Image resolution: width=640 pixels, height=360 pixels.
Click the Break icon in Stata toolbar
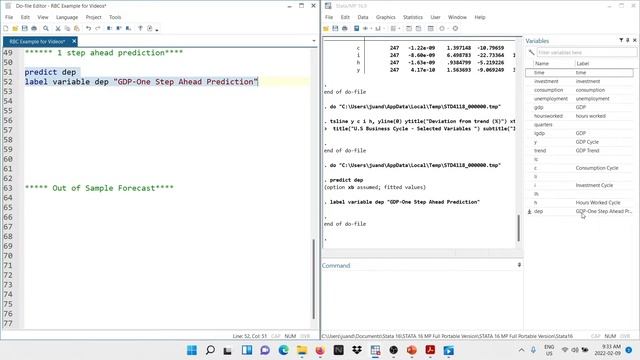(455, 29)
